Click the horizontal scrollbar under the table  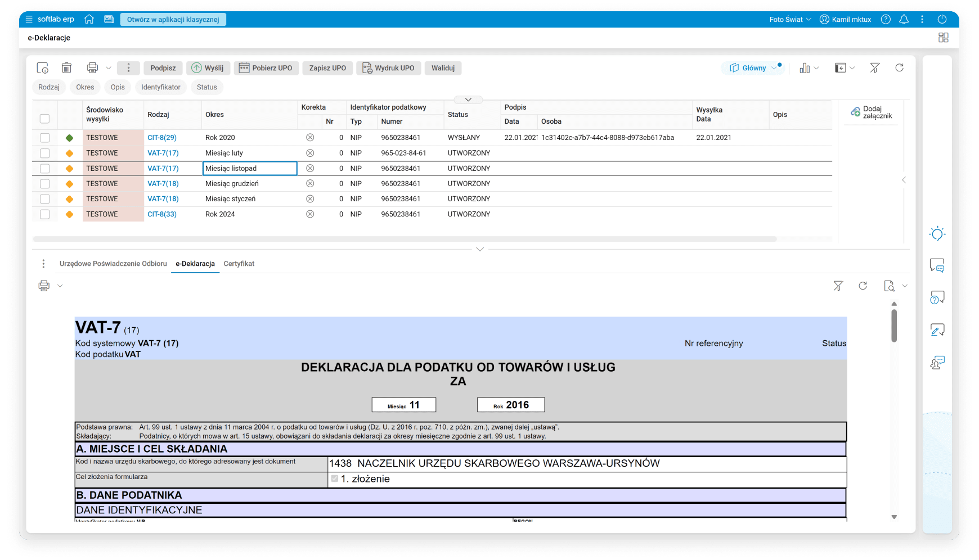pyautogui.click(x=404, y=239)
